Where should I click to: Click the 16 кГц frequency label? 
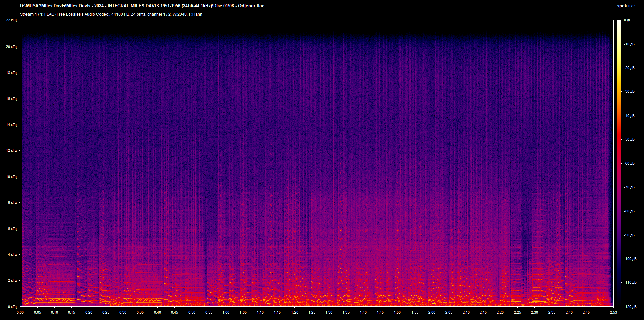(11, 99)
